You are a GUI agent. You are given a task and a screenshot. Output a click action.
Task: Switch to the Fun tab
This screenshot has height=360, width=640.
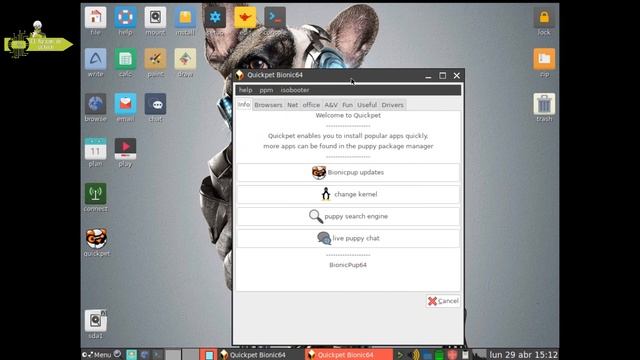tap(347, 105)
